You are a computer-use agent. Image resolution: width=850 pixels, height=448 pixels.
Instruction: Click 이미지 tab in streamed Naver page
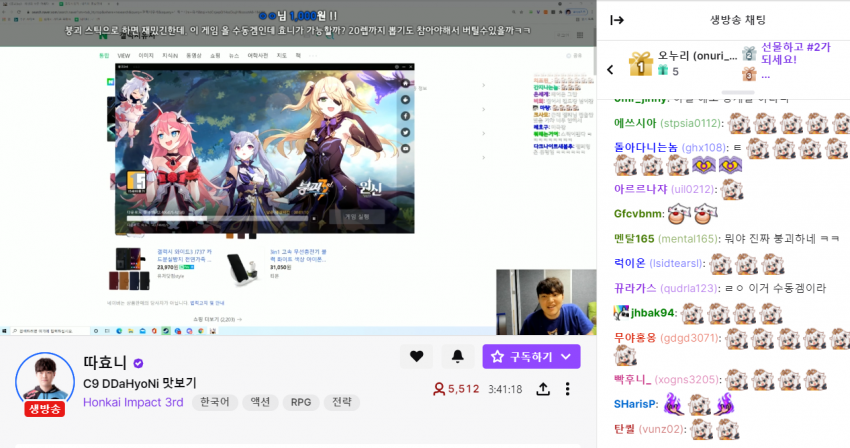pos(146,55)
